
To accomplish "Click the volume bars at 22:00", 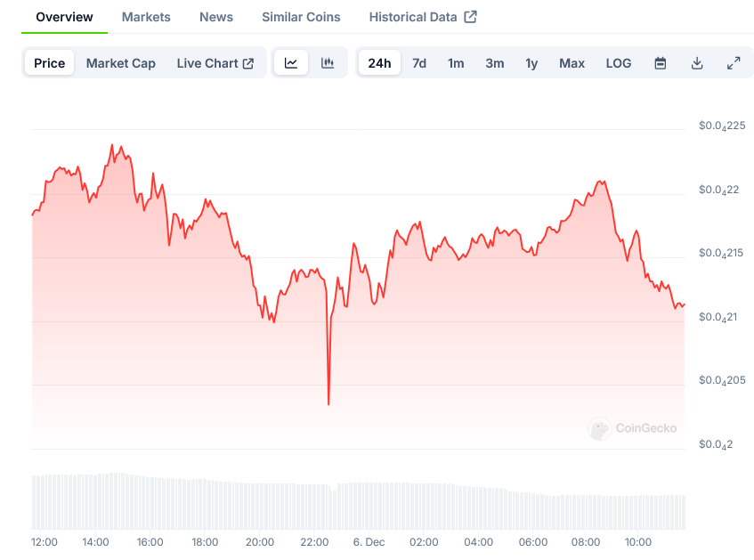I will (314, 506).
